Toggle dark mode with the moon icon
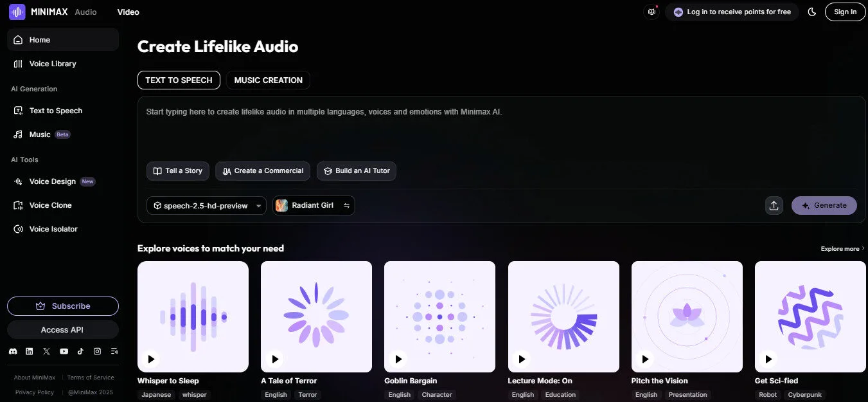The image size is (868, 402). 812,12
